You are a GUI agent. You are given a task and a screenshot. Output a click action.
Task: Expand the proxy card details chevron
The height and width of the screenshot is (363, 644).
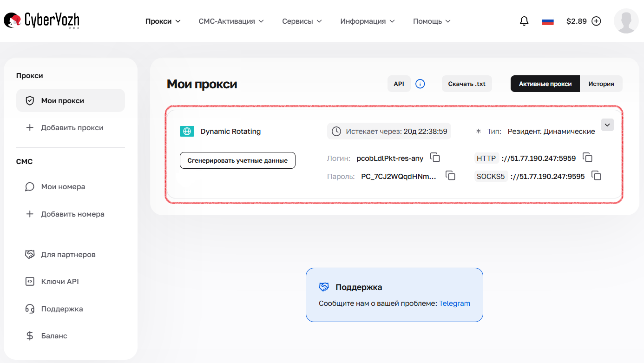tap(607, 125)
